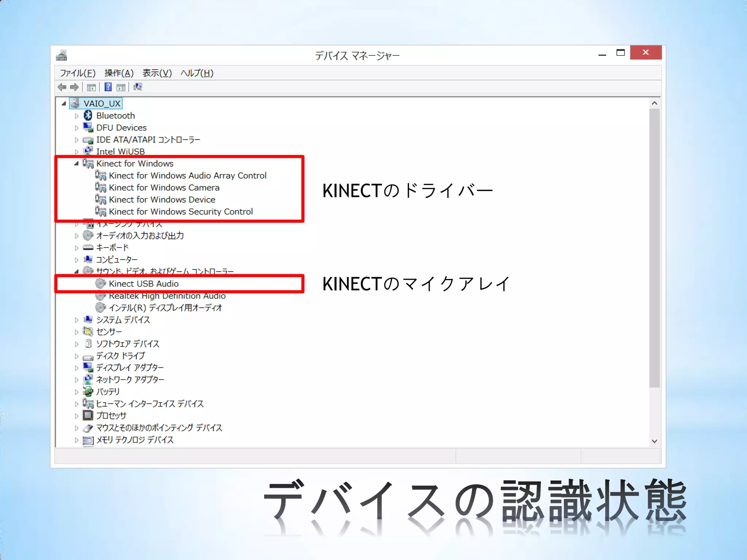
Task: Click the ネットワーク アダプター icon
Action: (x=88, y=379)
